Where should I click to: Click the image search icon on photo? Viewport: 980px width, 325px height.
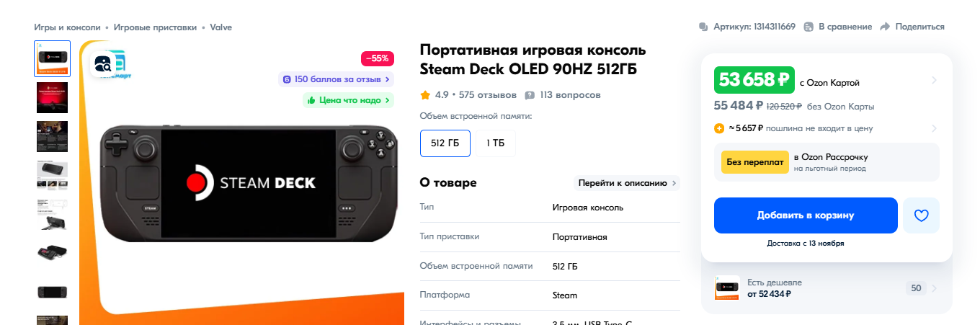click(103, 63)
